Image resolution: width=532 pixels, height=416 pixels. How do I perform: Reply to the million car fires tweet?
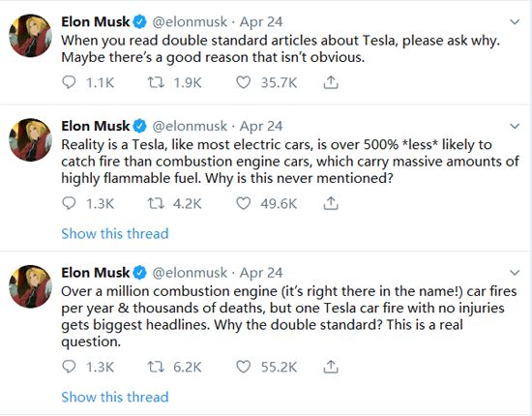69,367
